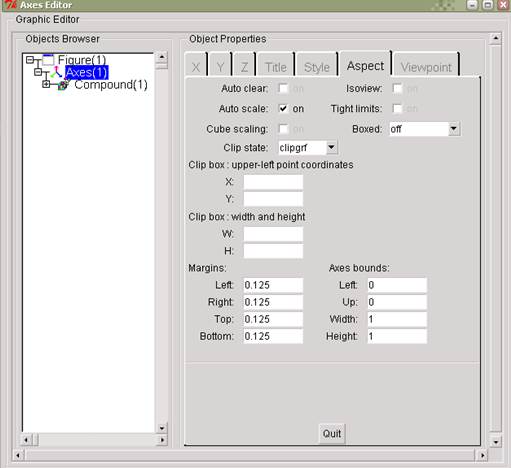Toggle the Auto clear checkbox

tap(283, 88)
